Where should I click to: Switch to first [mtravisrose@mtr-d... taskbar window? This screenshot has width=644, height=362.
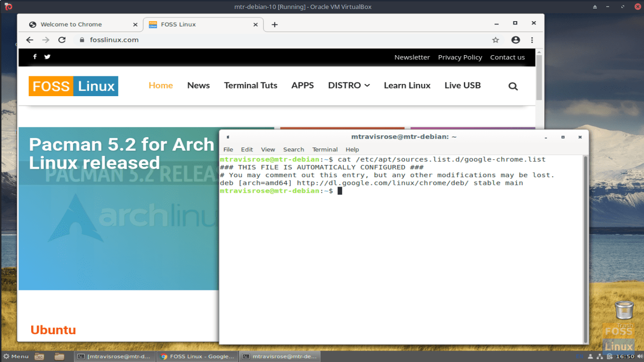[x=114, y=356]
